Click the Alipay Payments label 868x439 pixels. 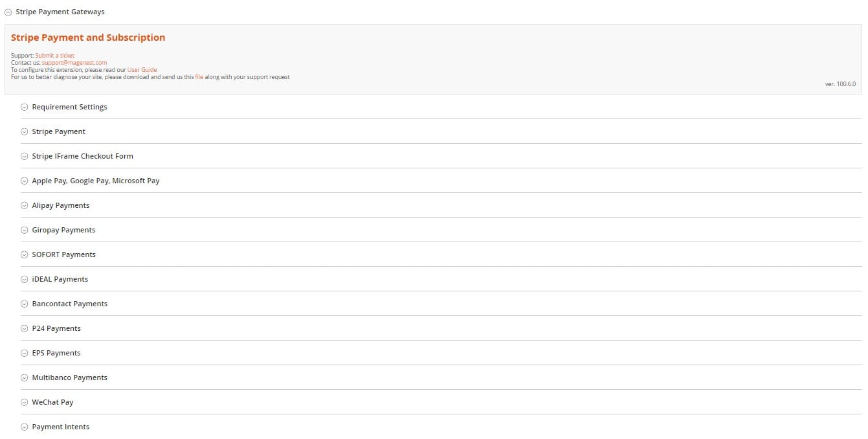61,205
